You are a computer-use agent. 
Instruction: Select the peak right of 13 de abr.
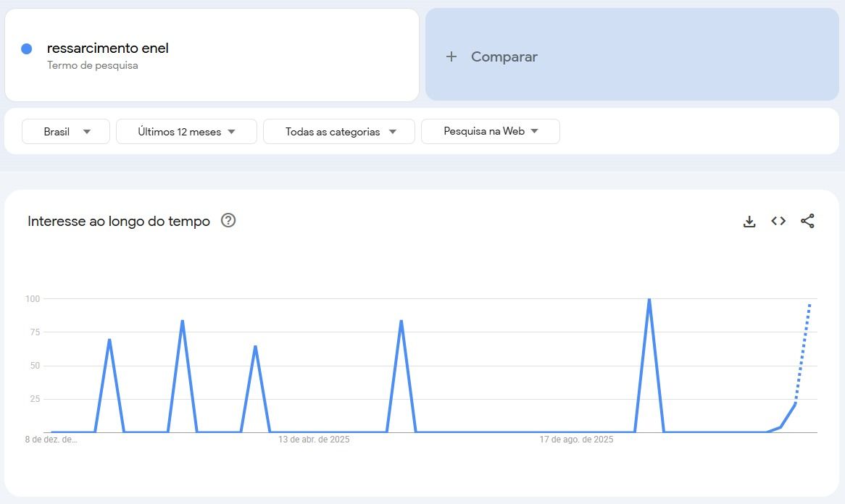pos(401,321)
